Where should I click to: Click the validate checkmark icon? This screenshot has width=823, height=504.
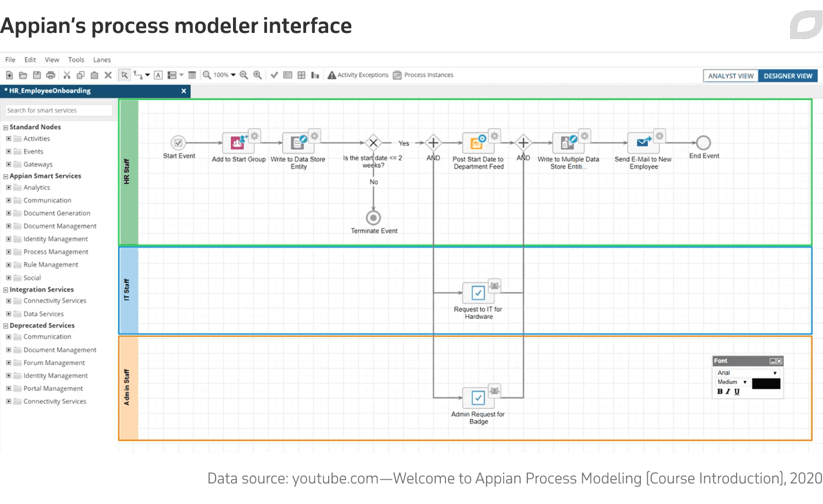click(x=274, y=75)
